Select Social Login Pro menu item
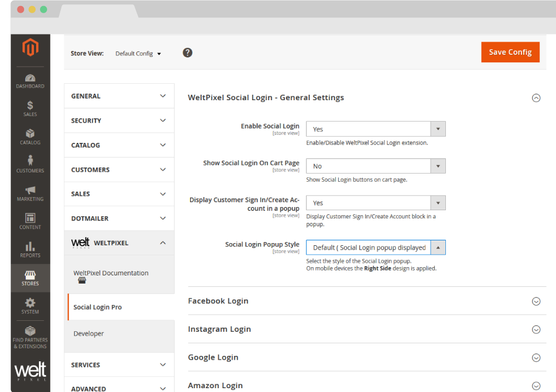This screenshot has height=392, width=556. (98, 307)
